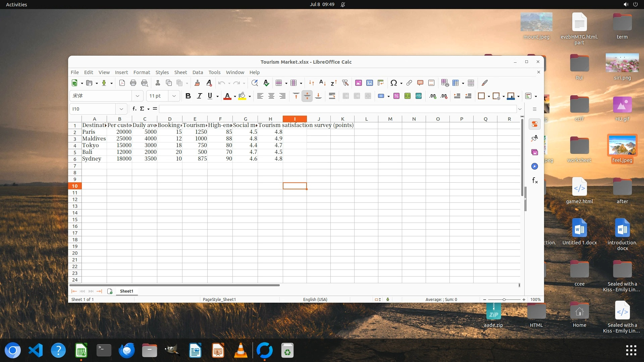Click the Sort Ascending icon
644x362 pixels.
tap(322, 83)
